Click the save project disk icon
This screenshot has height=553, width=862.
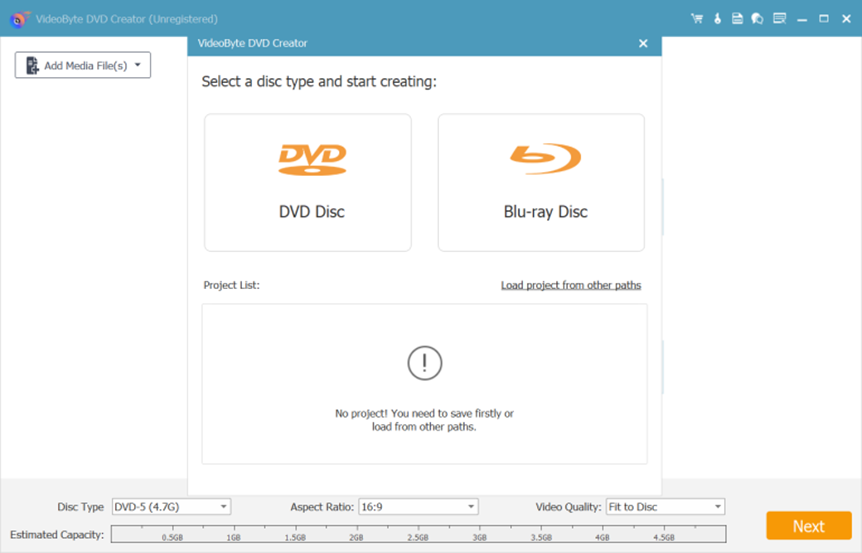(x=737, y=19)
